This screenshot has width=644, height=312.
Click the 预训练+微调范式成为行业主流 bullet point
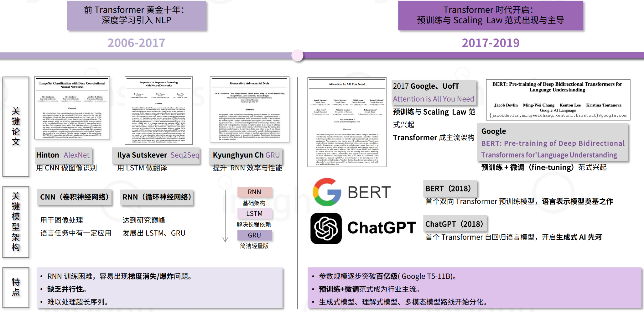(369, 289)
